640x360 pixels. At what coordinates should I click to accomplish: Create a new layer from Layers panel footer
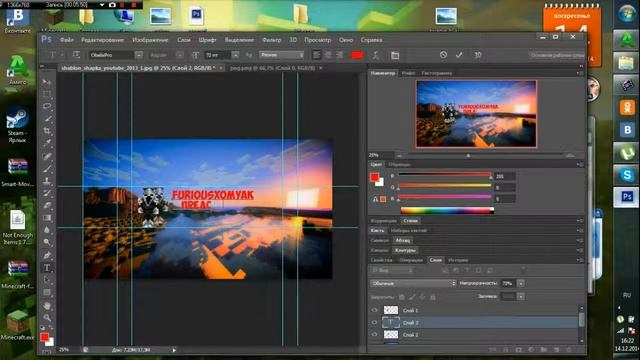coord(556,350)
